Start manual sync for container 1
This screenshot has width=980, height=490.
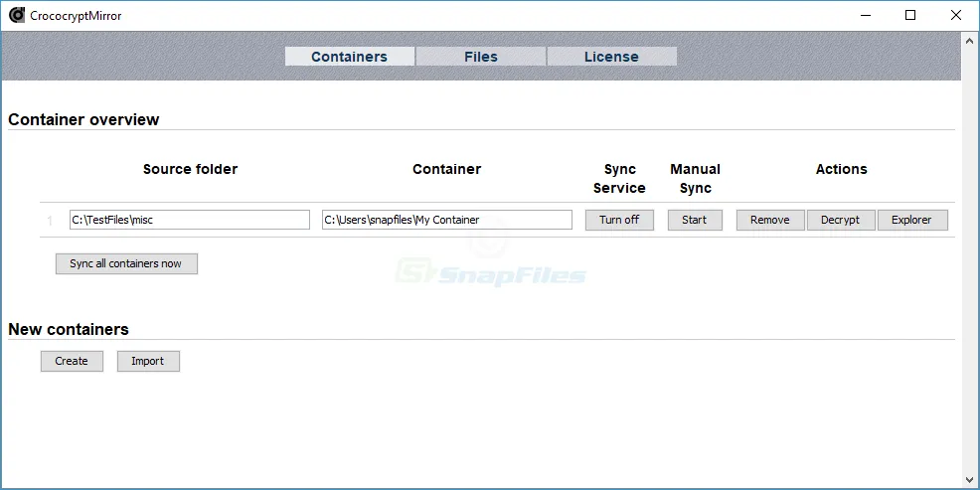coord(695,220)
